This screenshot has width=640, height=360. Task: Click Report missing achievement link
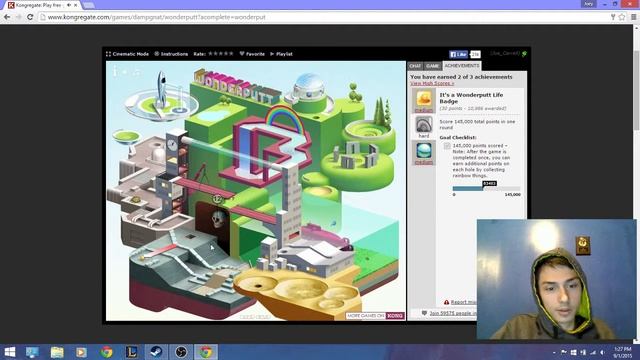[463, 302]
